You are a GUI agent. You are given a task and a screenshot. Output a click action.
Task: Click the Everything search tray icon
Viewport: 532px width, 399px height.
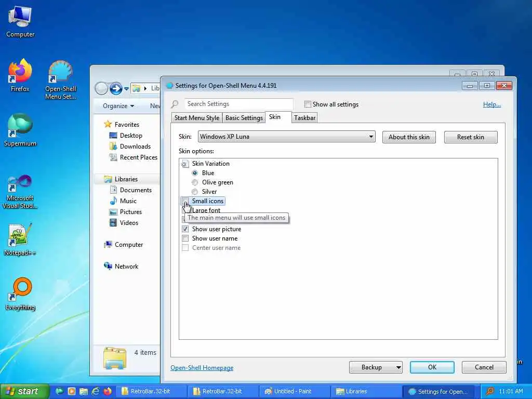489,391
